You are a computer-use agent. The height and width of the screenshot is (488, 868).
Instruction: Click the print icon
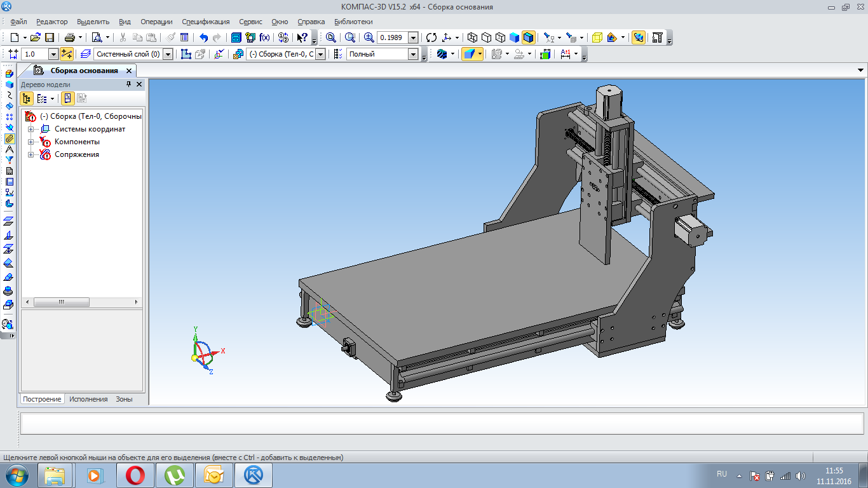tap(70, 37)
